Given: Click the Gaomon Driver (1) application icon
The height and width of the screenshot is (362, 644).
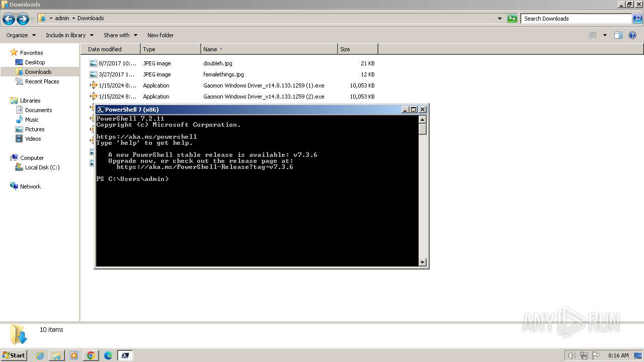Looking at the screenshot, I should click(x=93, y=85).
